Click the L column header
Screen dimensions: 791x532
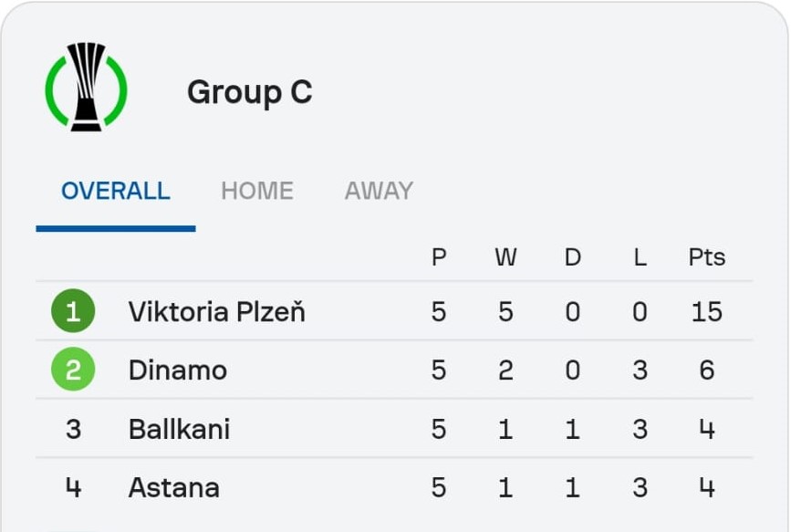coord(640,257)
